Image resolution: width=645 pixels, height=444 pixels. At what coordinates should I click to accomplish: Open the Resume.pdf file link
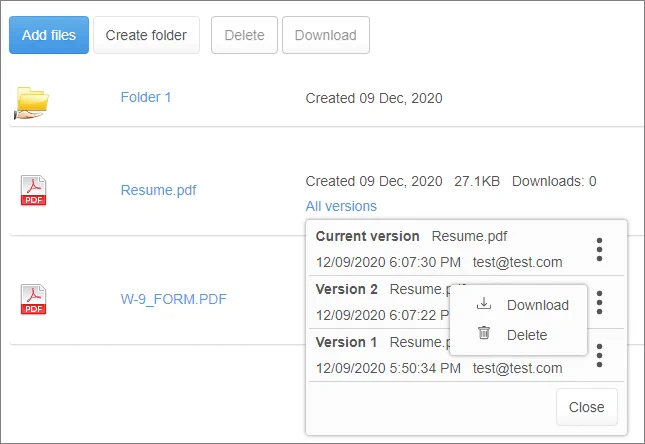[158, 190]
